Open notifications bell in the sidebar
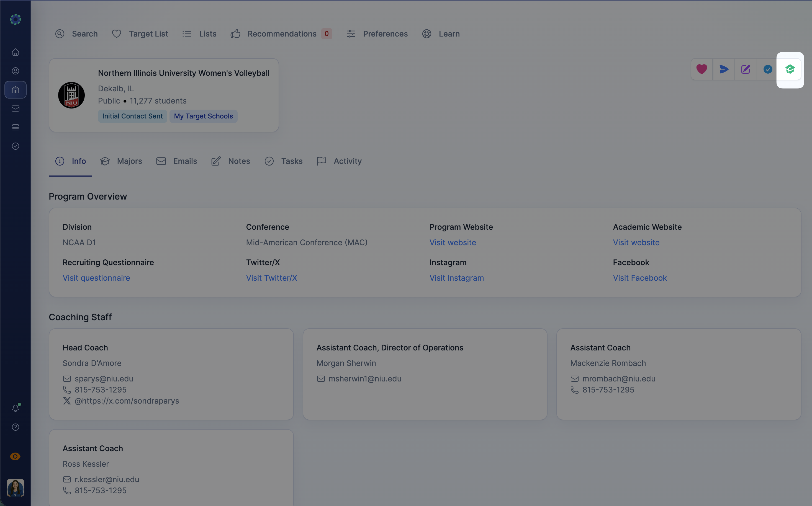This screenshot has width=812, height=506. point(16,408)
